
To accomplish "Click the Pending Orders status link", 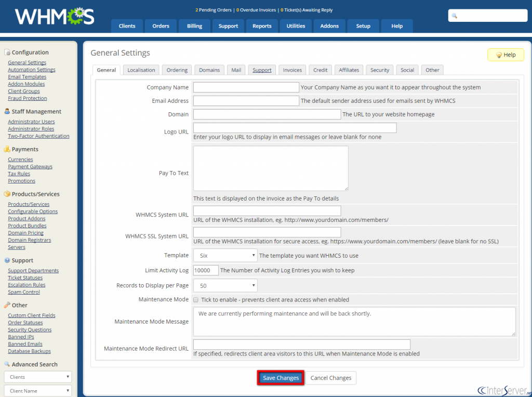I will (214, 10).
